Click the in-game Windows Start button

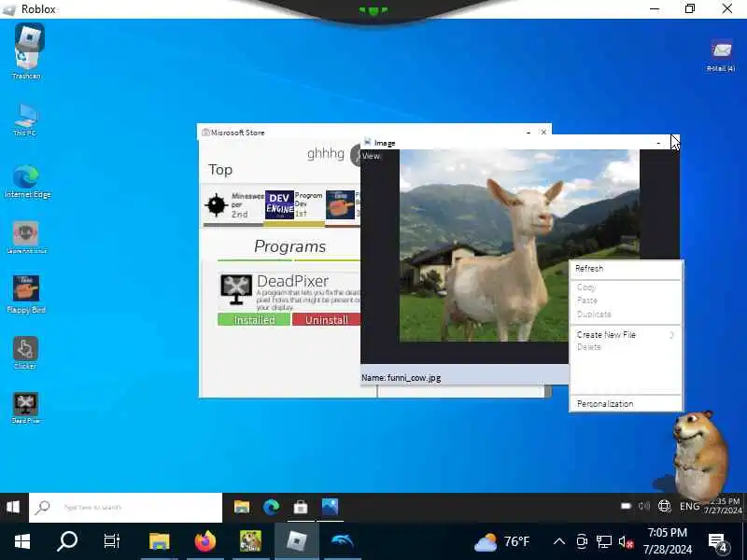pyautogui.click(x=13, y=507)
